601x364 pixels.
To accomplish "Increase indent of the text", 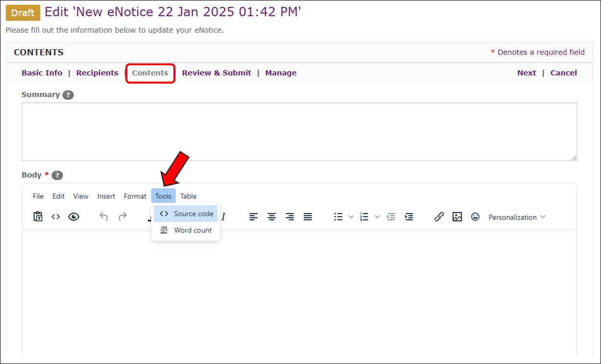I will click(x=409, y=217).
